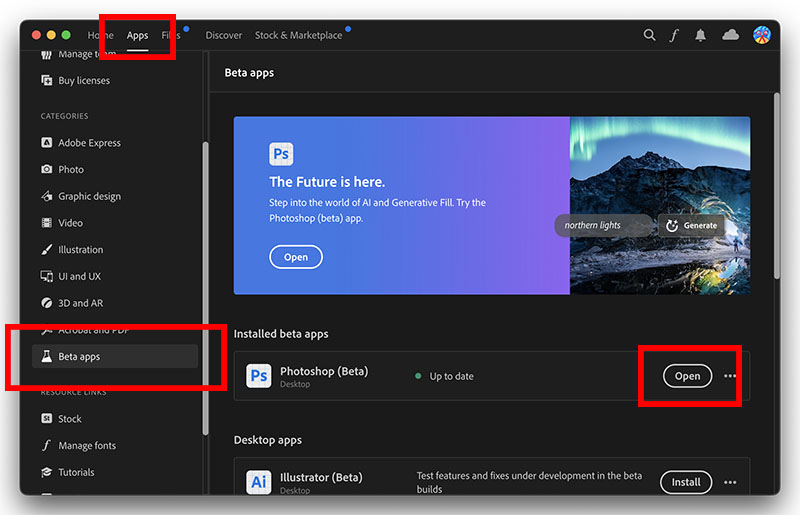Open Tutorials resource link
This screenshot has width=800, height=515.
pos(76,472)
